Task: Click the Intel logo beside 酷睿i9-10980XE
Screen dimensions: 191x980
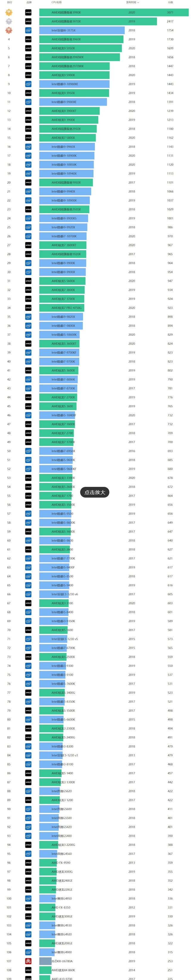Action: pos(28,84)
